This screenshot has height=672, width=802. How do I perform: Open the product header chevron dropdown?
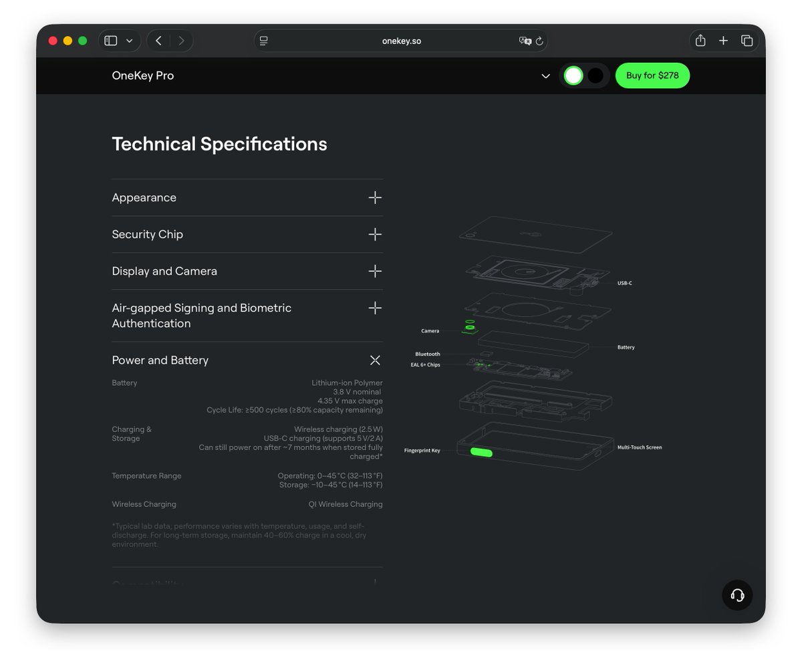(545, 76)
